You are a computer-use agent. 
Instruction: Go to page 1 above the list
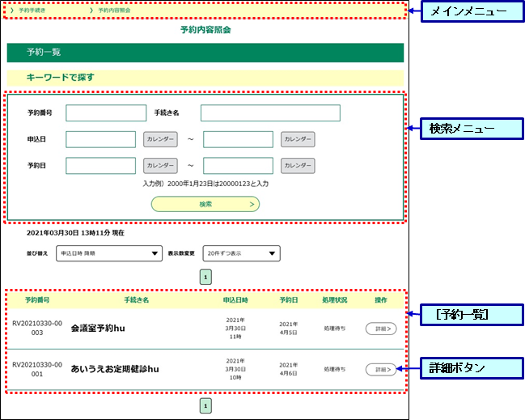point(205,277)
